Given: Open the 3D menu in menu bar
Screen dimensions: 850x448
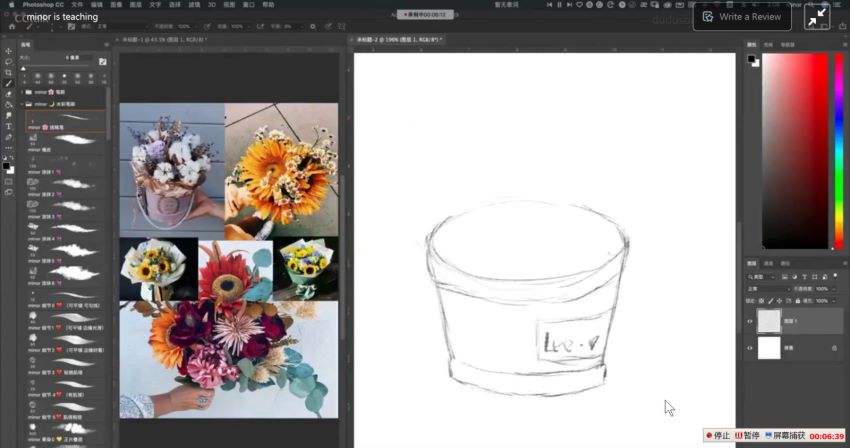Looking at the screenshot, I should tap(211, 4).
